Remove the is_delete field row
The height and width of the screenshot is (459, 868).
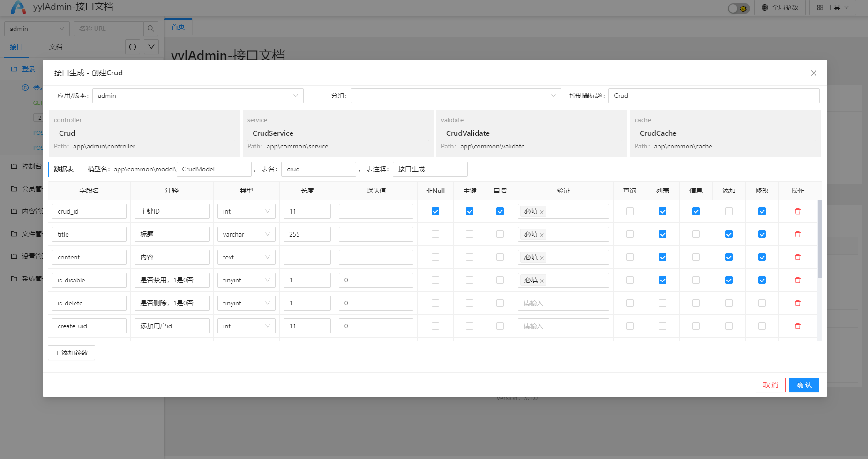(797, 303)
